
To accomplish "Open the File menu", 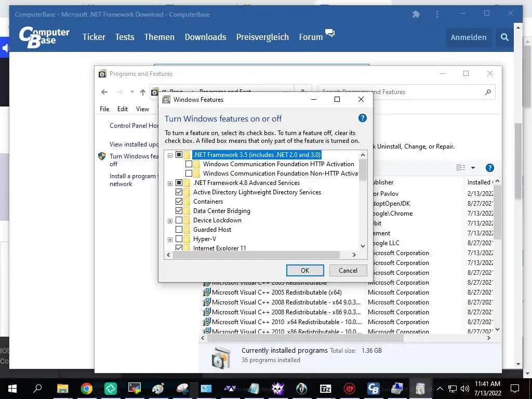I will point(104,109).
